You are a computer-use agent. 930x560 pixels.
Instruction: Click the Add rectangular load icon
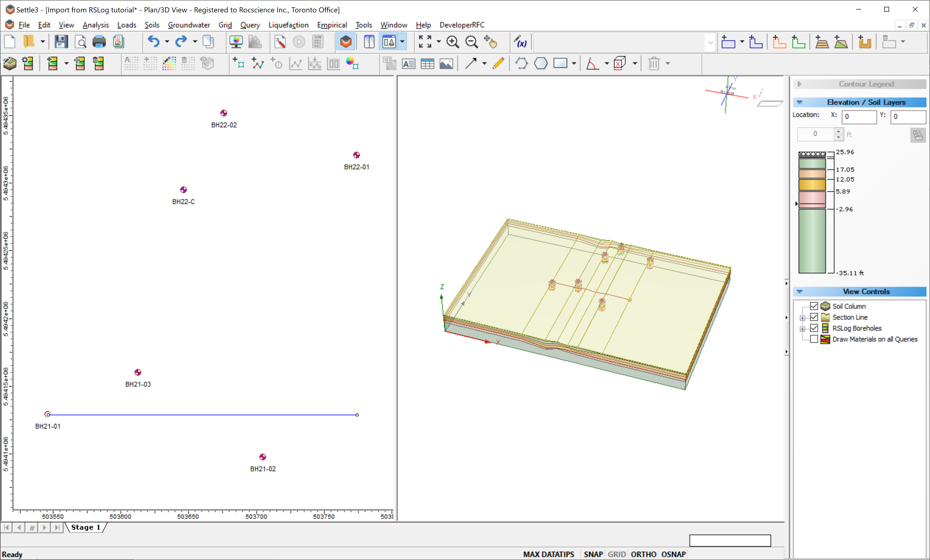(728, 41)
